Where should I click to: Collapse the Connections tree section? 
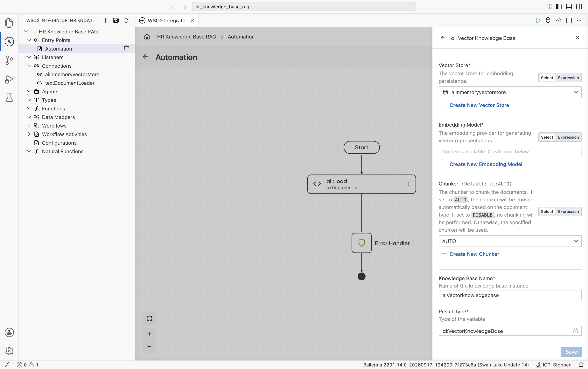29,66
